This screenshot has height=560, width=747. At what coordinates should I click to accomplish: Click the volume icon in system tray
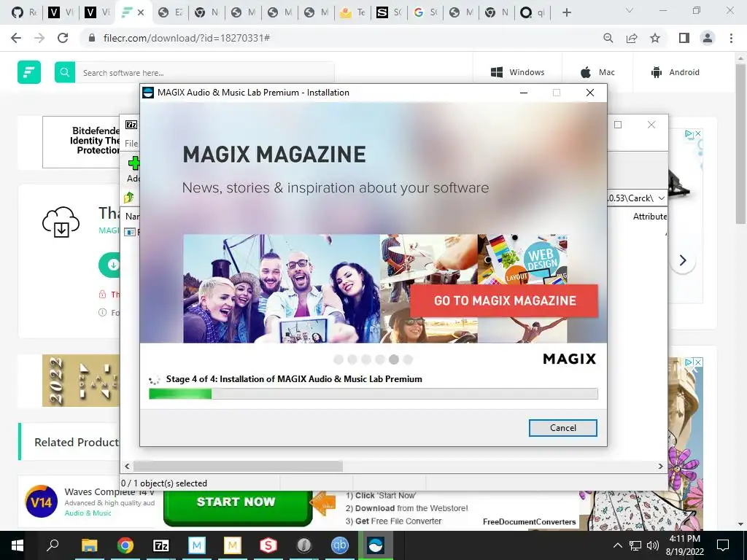(653, 545)
